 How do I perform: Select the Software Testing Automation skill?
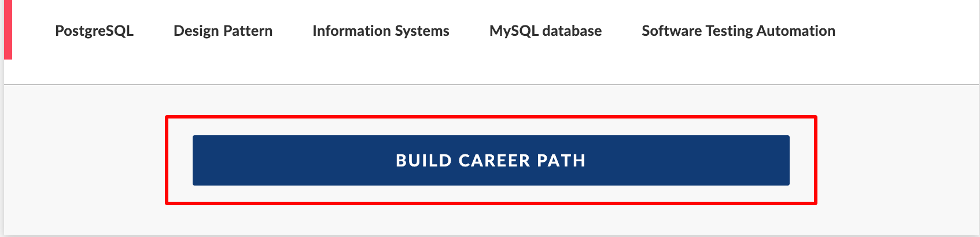(x=738, y=31)
